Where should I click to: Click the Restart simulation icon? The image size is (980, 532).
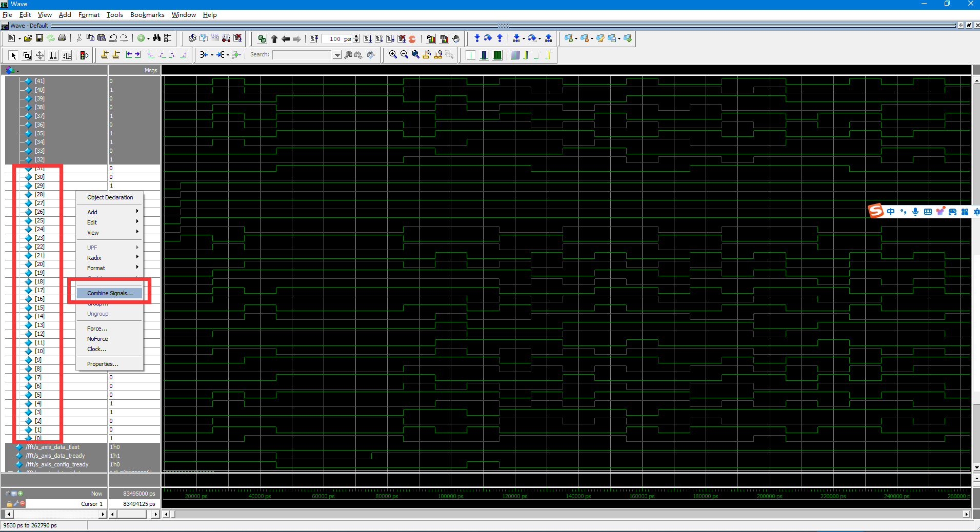pos(314,39)
